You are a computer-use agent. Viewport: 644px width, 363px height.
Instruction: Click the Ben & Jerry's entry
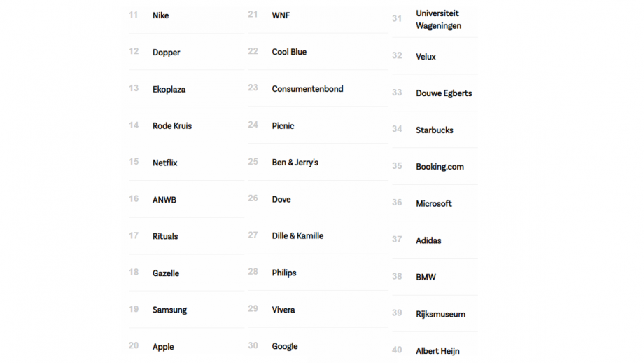point(295,163)
